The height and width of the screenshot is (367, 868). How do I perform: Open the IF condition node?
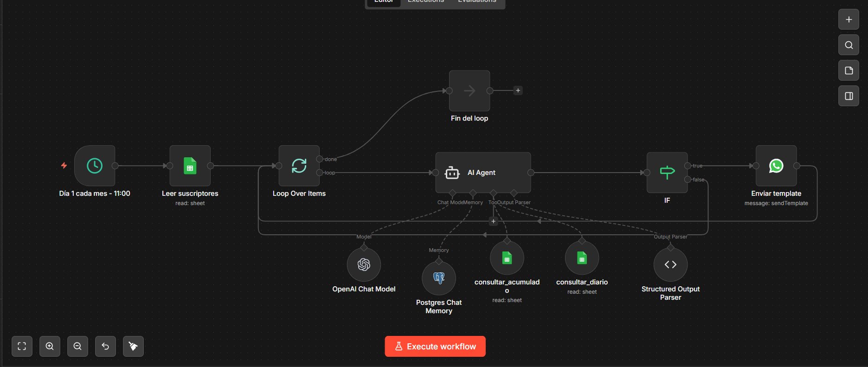[667, 173]
